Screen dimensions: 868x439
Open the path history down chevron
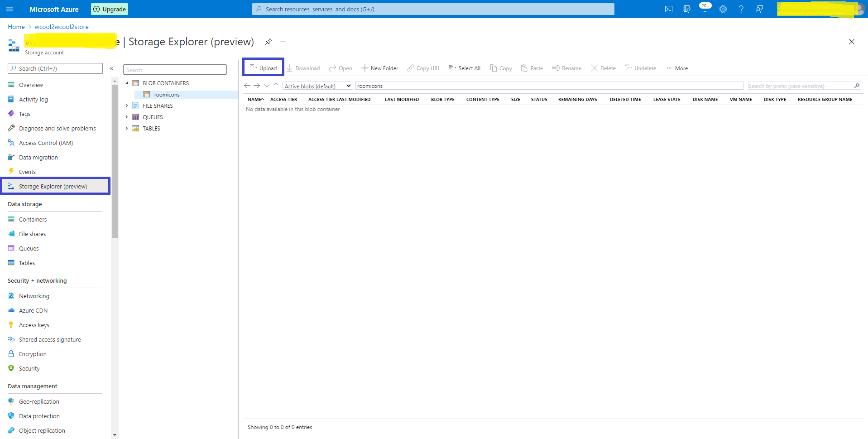[267, 86]
